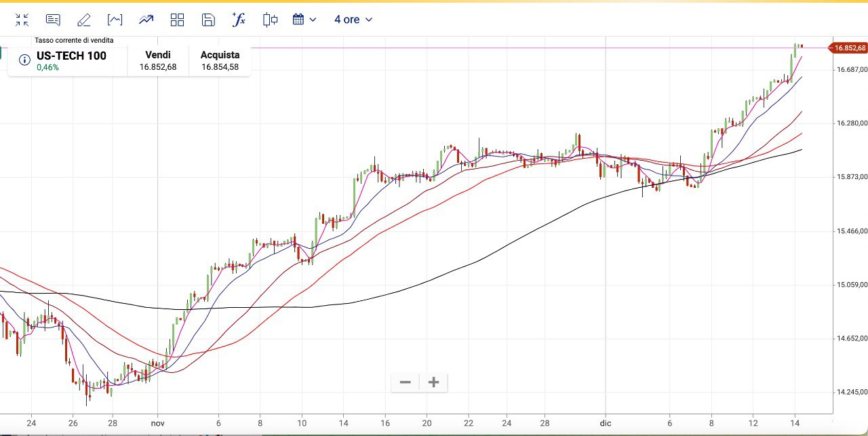868x436 pixels.
Task: Expand the 4 ore timeframe dropdown
Action: (353, 20)
